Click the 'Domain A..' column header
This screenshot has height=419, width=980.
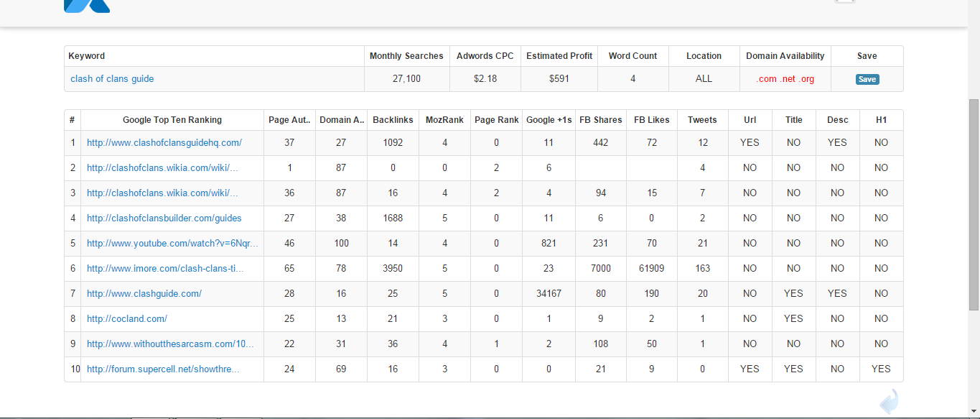click(341, 120)
